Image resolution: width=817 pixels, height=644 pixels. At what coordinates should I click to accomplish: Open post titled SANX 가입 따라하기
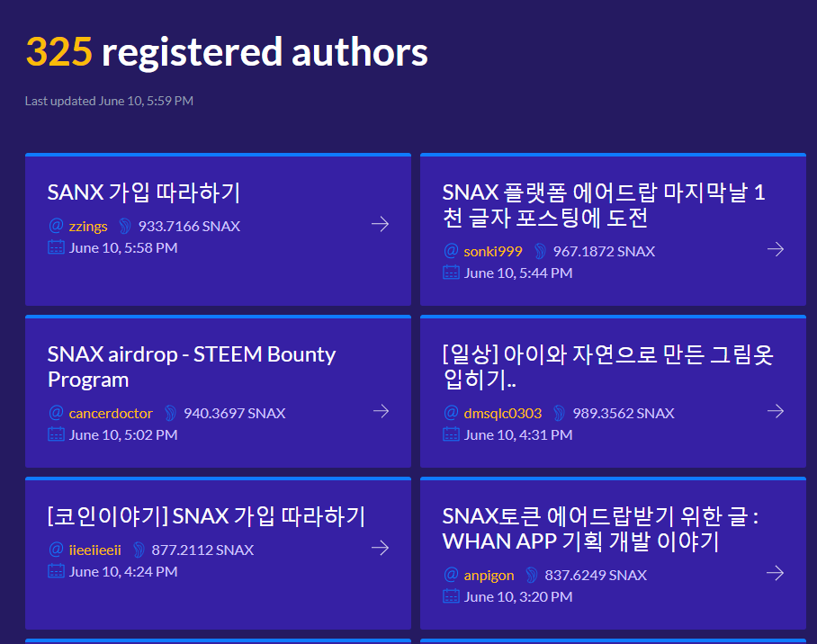(144, 192)
